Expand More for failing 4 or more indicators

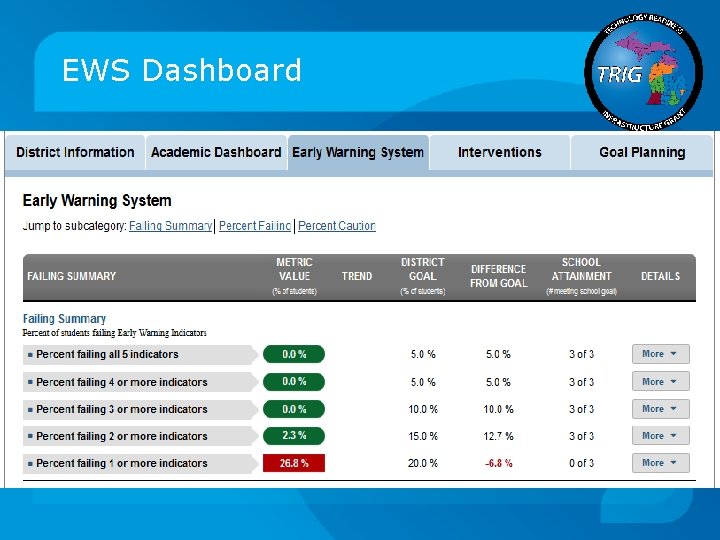(x=660, y=382)
